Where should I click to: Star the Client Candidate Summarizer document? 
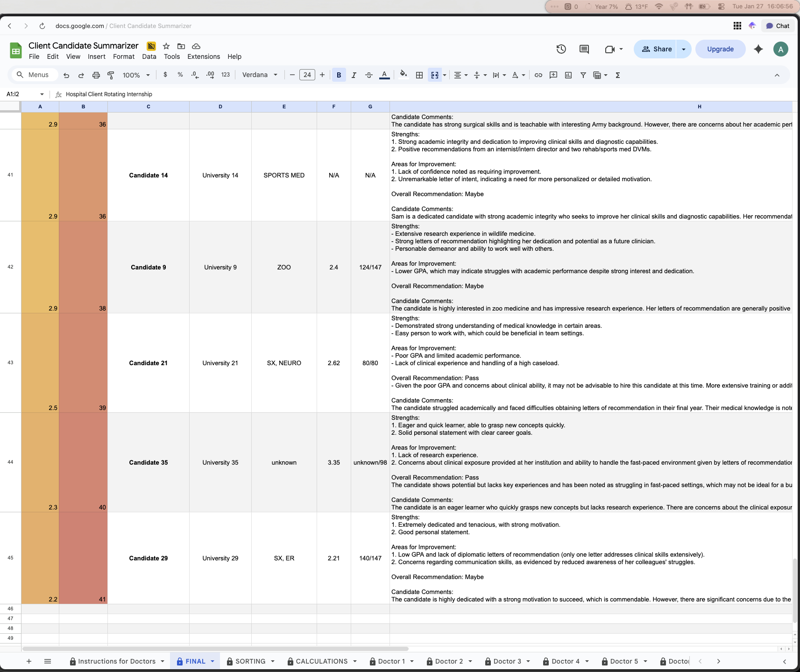166,46
